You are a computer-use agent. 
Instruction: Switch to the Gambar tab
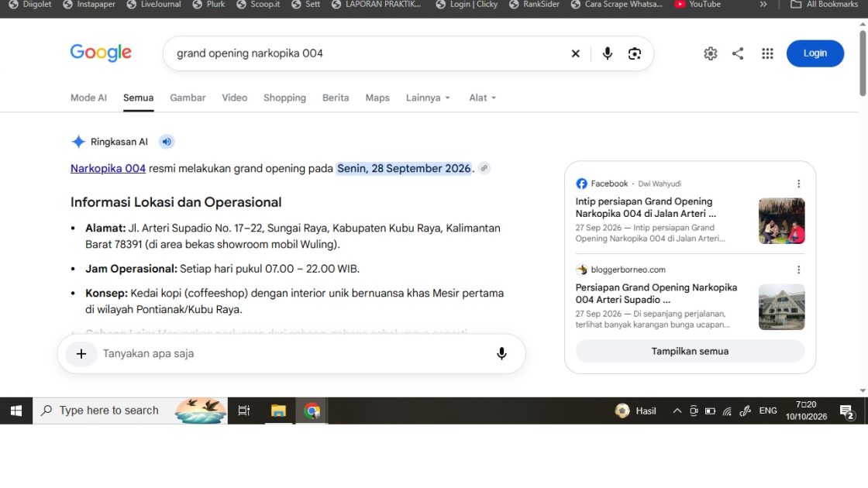[x=188, y=98]
